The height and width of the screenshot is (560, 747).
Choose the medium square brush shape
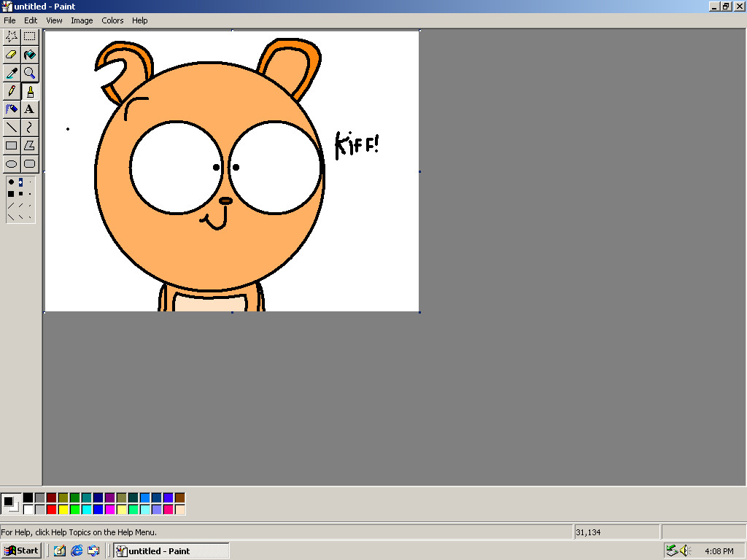click(x=20, y=194)
